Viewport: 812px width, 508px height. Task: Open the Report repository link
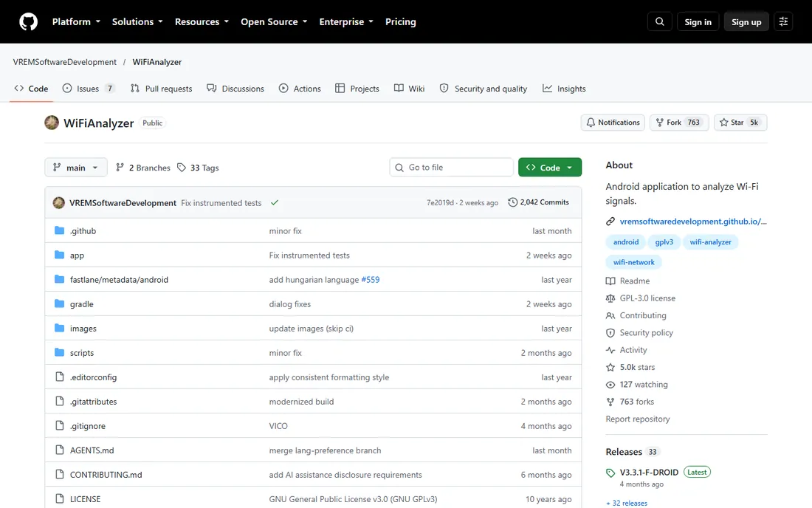pos(638,419)
